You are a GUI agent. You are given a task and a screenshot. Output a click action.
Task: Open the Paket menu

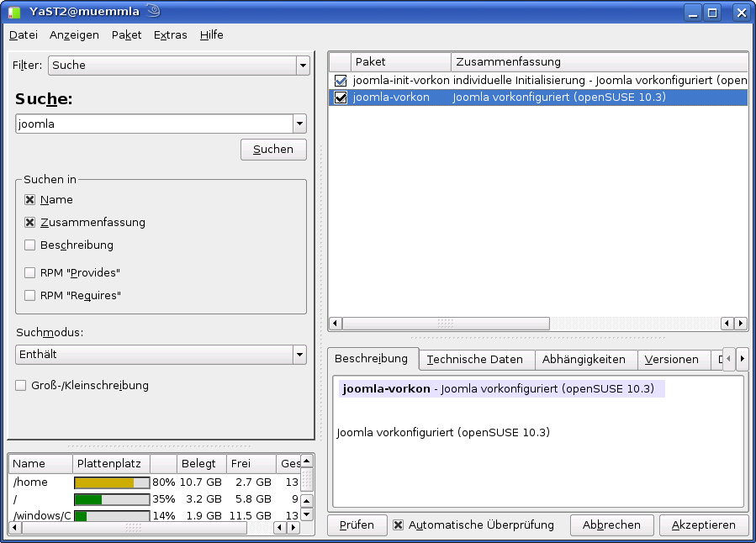pyautogui.click(x=126, y=35)
